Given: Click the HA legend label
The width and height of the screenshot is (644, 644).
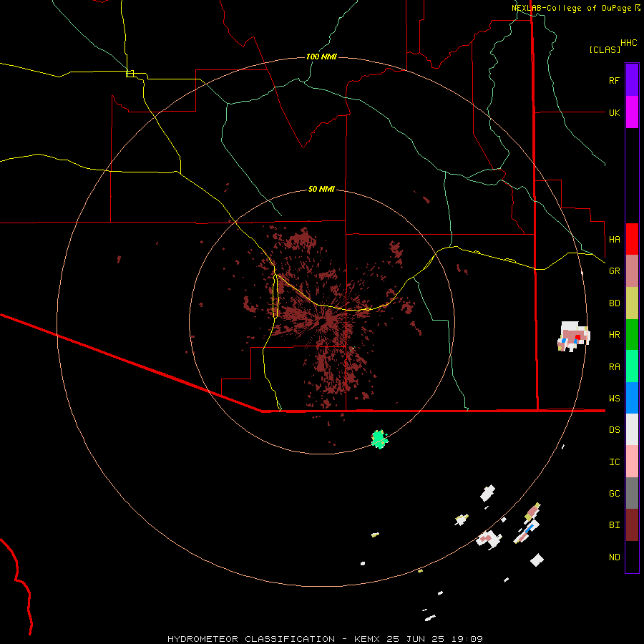Looking at the screenshot, I should [x=614, y=239].
